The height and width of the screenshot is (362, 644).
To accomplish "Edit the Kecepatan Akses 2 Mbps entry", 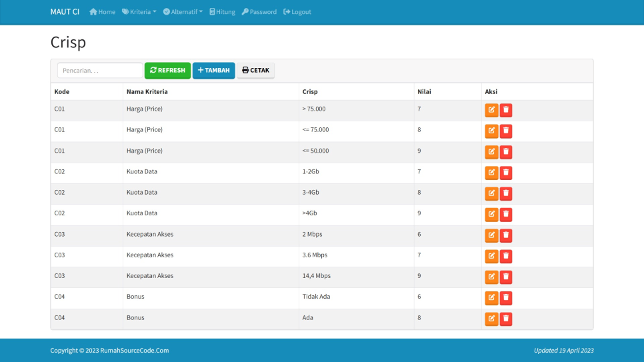I will [491, 235].
